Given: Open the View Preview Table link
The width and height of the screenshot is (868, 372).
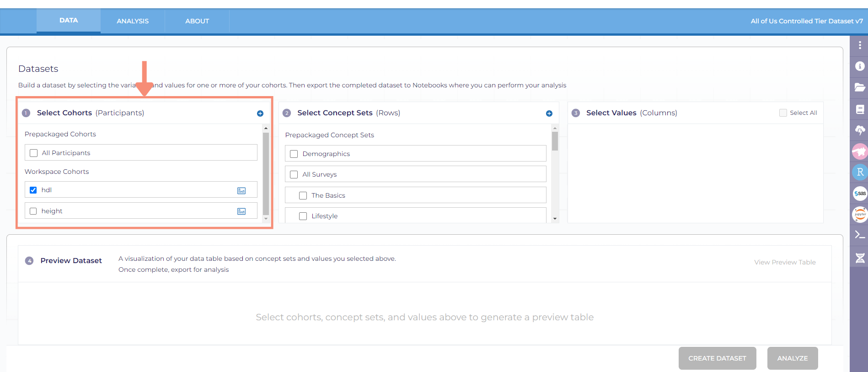Looking at the screenshot, I should click(785, 262).
